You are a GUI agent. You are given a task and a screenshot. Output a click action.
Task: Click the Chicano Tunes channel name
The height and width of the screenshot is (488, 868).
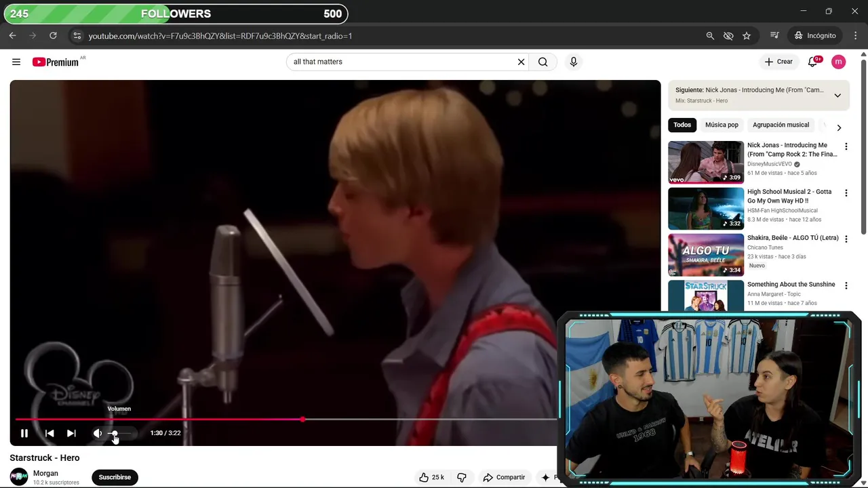(x=766, y=247)
